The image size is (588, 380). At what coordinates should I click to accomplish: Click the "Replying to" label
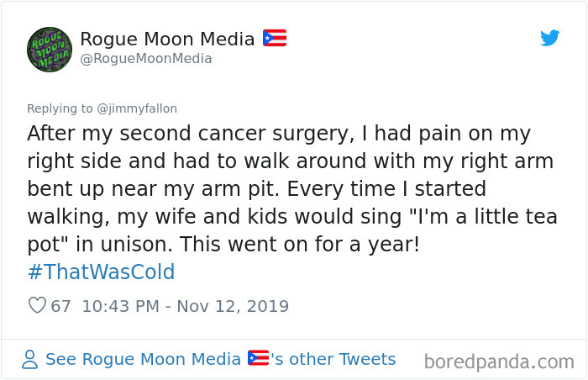click(62, 108)
